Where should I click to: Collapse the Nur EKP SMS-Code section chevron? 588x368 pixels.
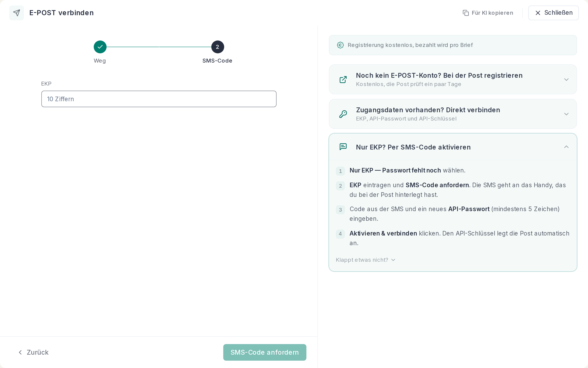pos(566,147)
